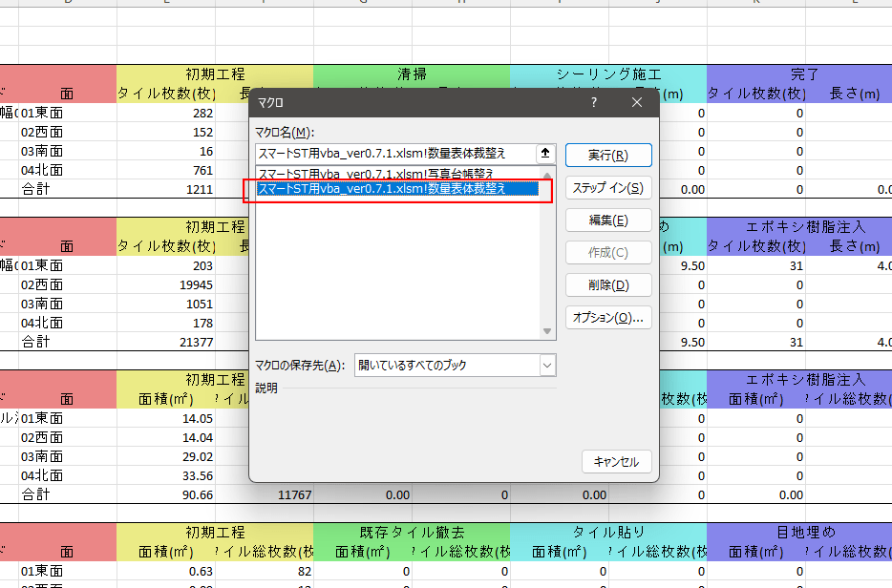Viewport: 892px width, 588px height.
Task: Click the macro list scrollbar down arrow
Action: 547,331
